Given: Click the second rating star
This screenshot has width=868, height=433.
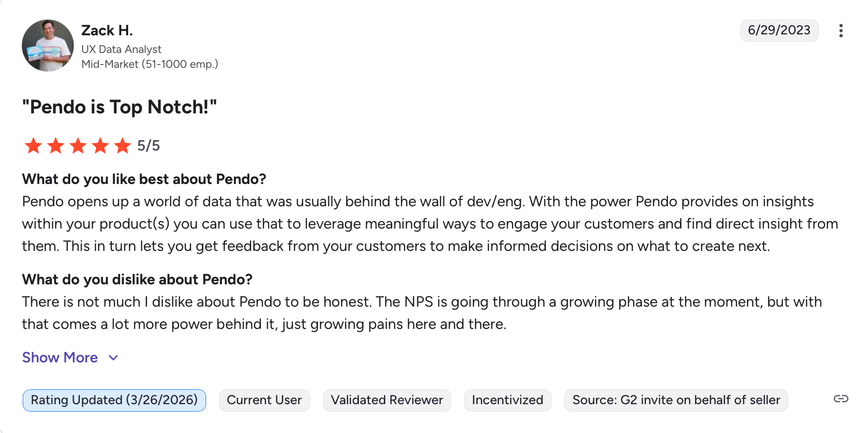Looking at the screenshot, I should coord(56,146).
